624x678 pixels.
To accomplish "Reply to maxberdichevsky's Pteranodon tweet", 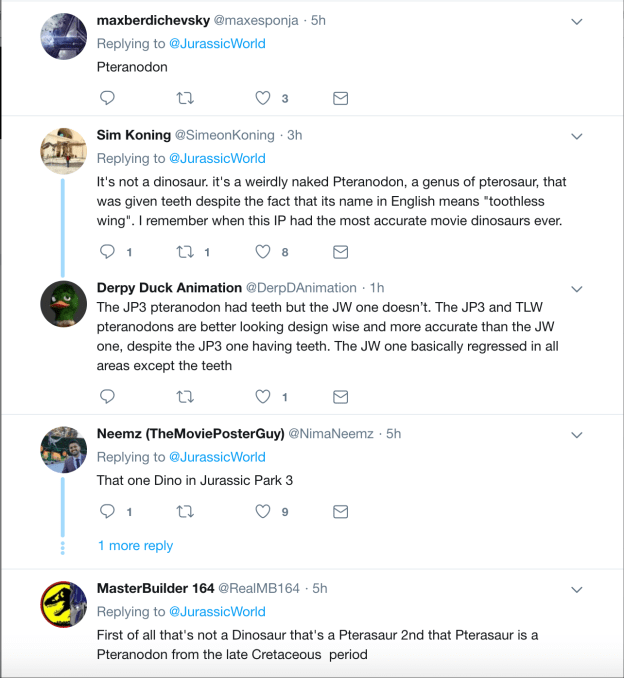I will pyautogui.click(x=108, y=98).
